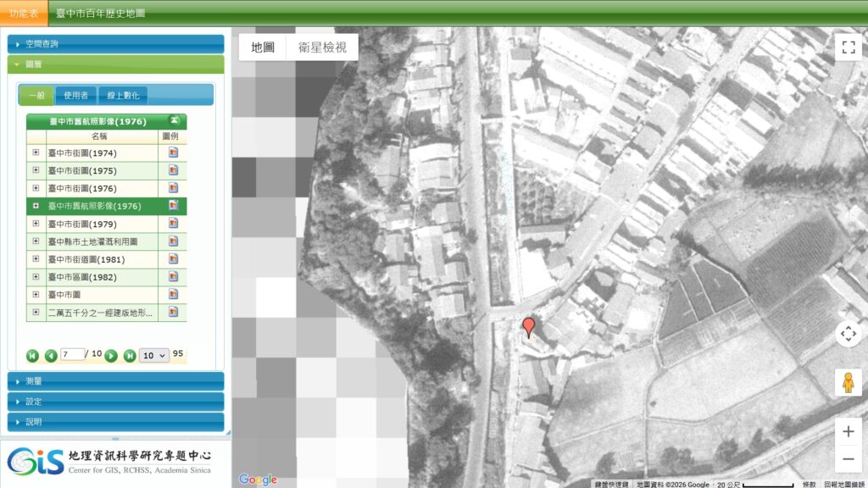Click the GIS center logo
The image size is (868, 488).
109,462
